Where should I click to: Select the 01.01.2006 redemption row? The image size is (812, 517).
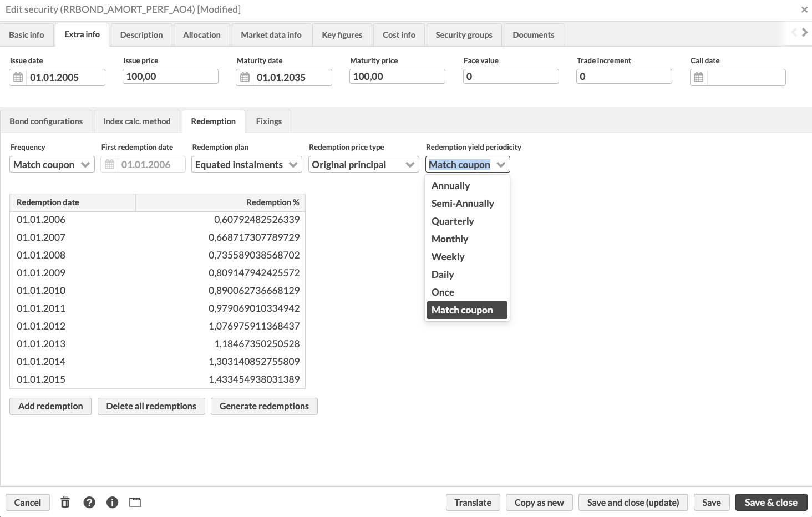[x=158, y=220]
